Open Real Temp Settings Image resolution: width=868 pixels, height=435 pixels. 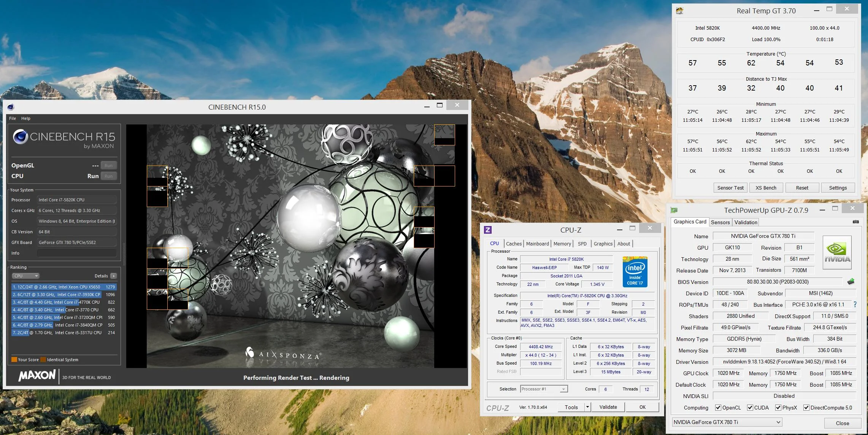(x=838, y=188)
